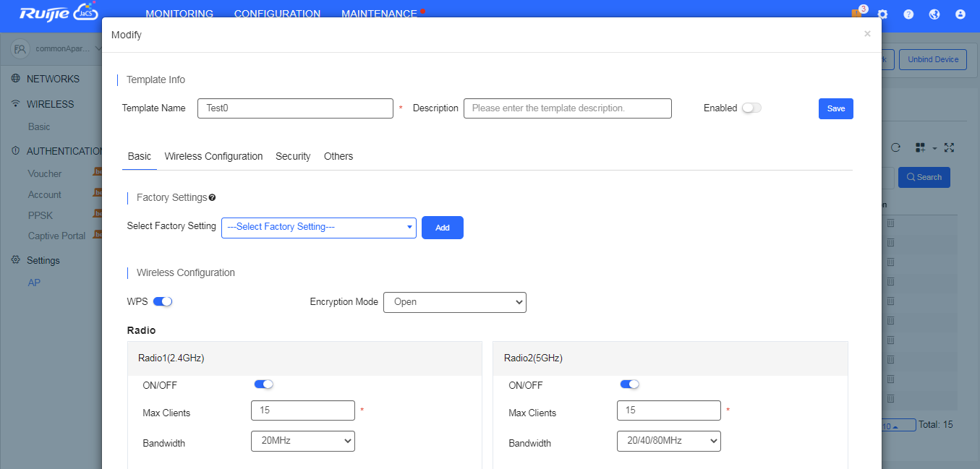This screenshot has height=469, width=980.
Task: Enable the template with the Enabled toggle
Action: click(751, 107)
